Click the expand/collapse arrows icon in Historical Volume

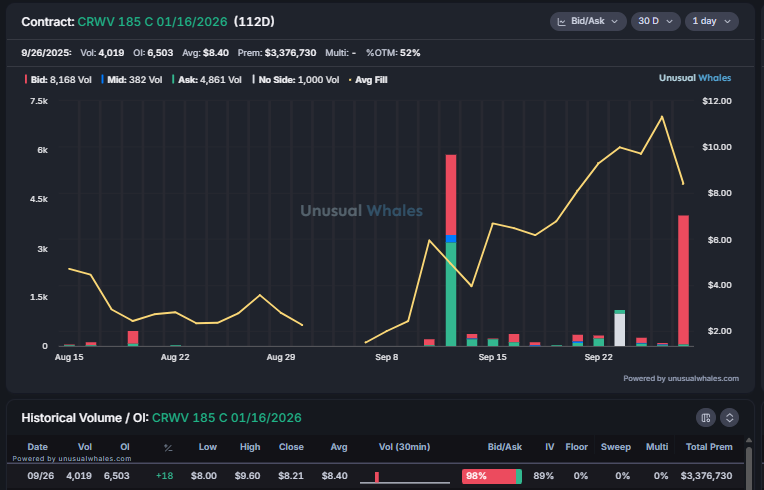[x=730, y=417]
